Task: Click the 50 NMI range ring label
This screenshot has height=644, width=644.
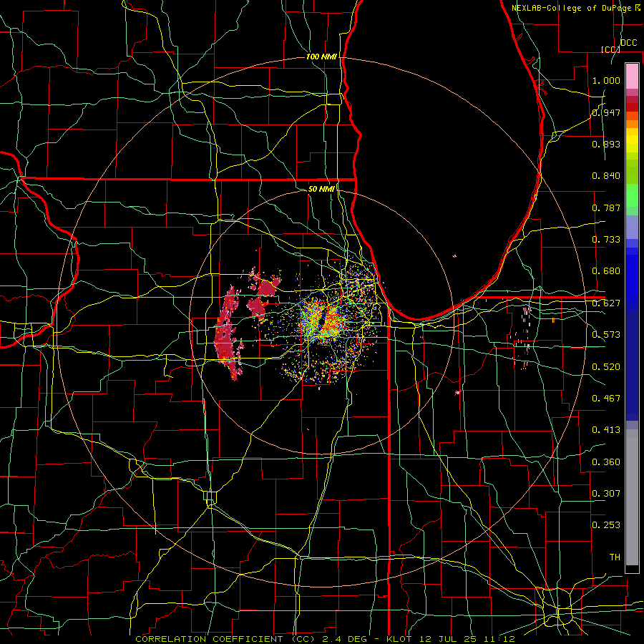Action: [321, 189]
